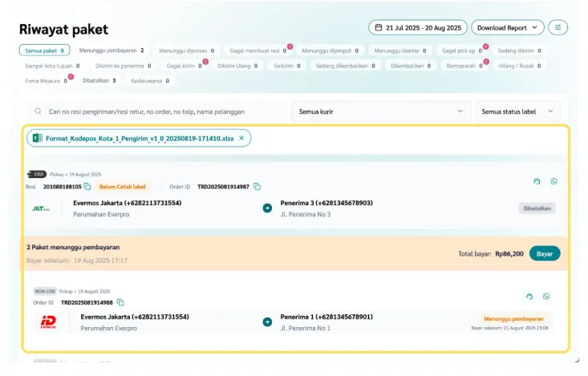Open the filter settings icon beside Download Report
This screenshot has height=376, width=588.
(558, 27)
